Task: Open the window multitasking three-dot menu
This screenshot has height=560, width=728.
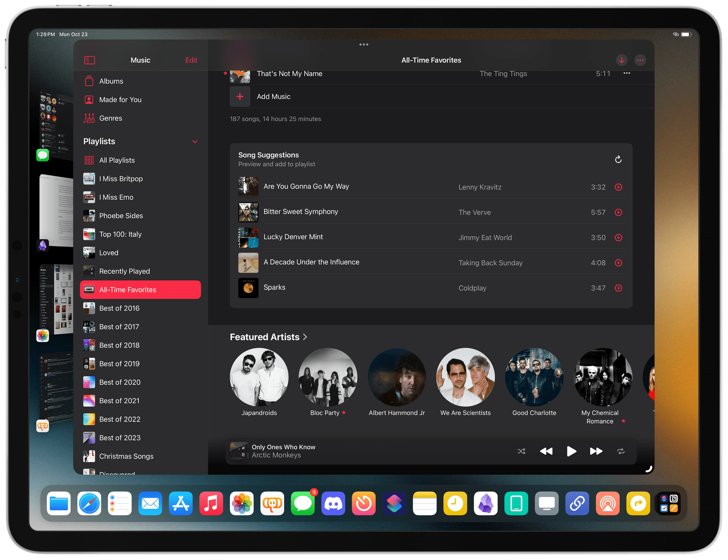Action: 364,44
